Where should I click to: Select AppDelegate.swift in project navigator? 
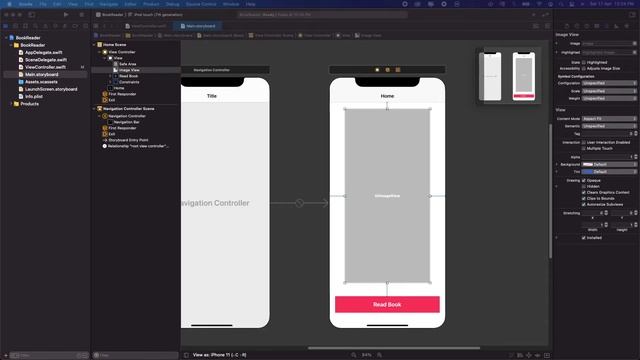(x=44, y=52)
